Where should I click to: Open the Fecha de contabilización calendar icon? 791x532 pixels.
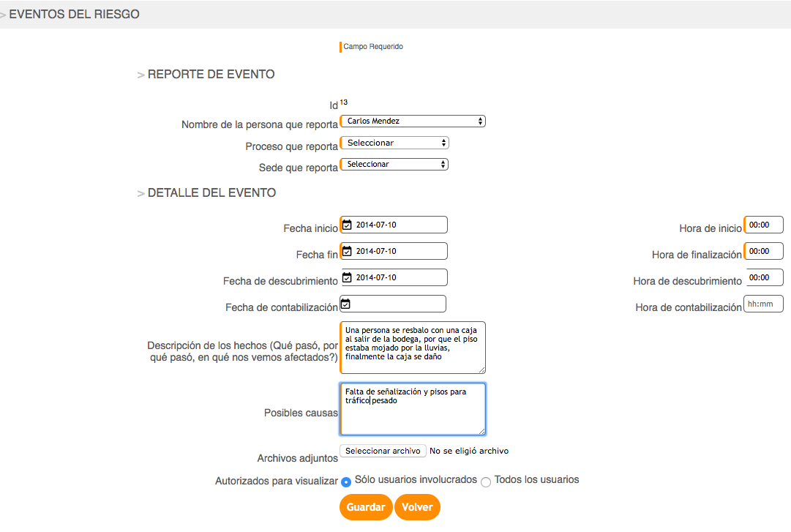coord(345,304)
